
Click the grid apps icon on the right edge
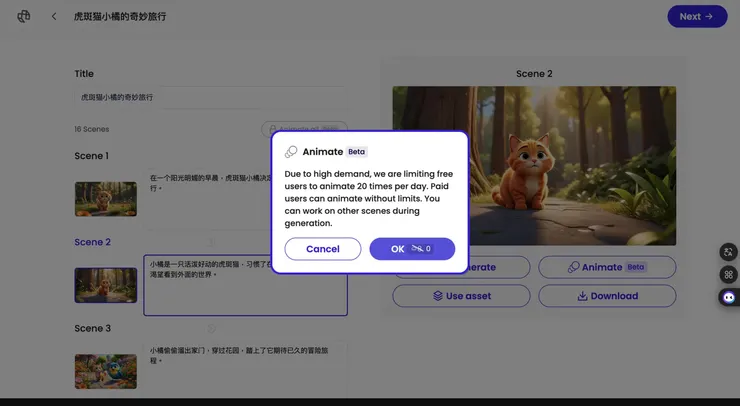[x=728, y=274]
